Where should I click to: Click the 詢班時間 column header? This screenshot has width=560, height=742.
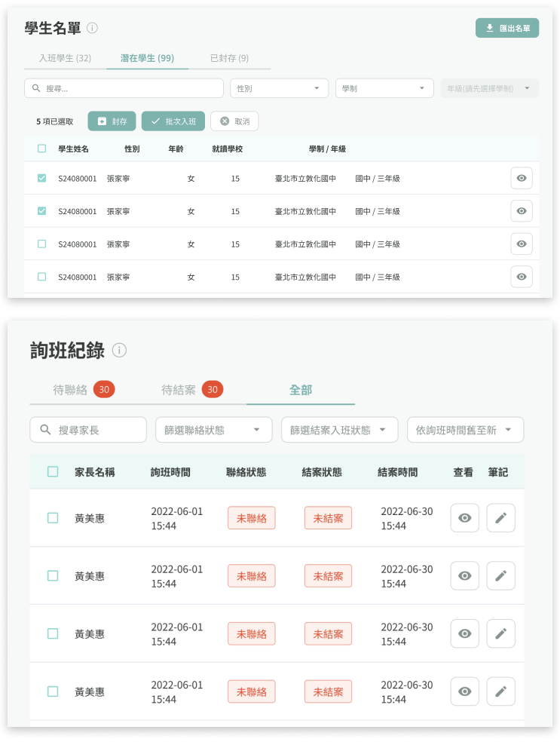click(171, 472)
